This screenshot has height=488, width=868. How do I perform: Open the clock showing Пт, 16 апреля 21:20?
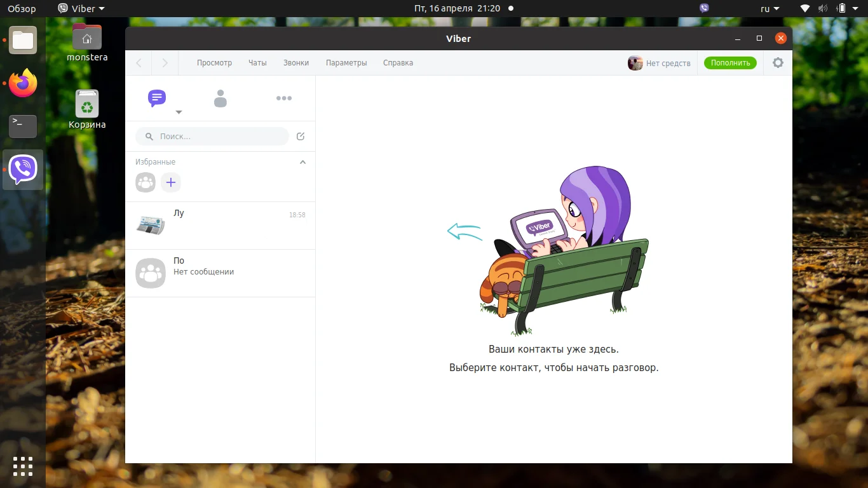457,9
